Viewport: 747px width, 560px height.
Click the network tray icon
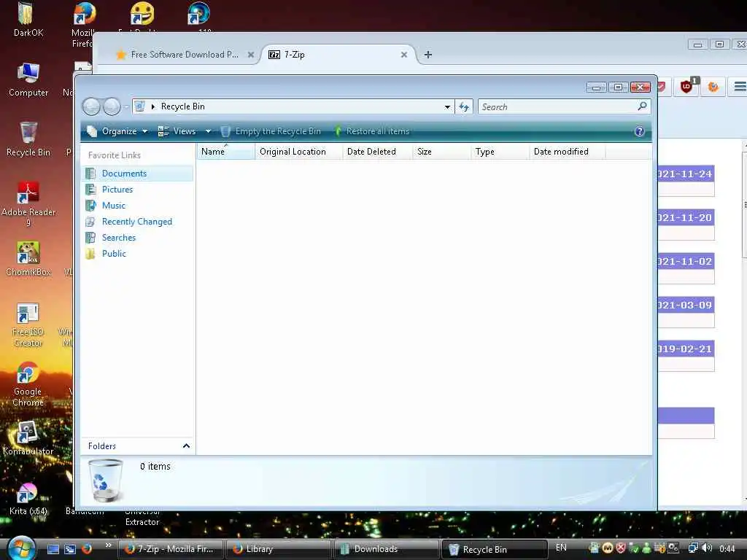pyautogui.click(x=694, y=548)
